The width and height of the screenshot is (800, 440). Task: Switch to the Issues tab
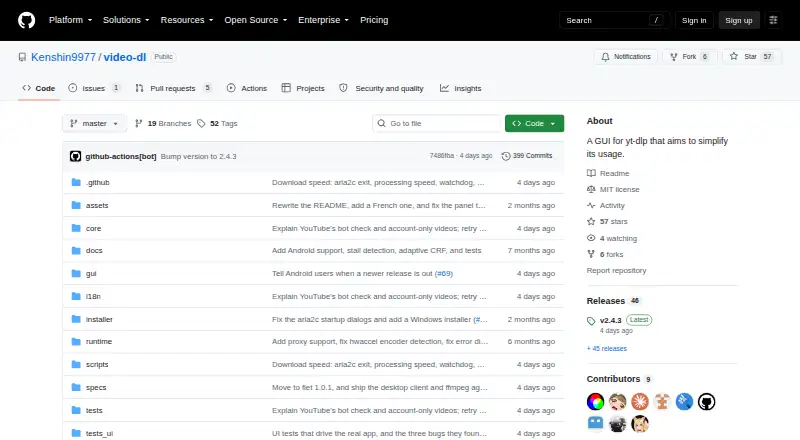click(x=94, y=88)
